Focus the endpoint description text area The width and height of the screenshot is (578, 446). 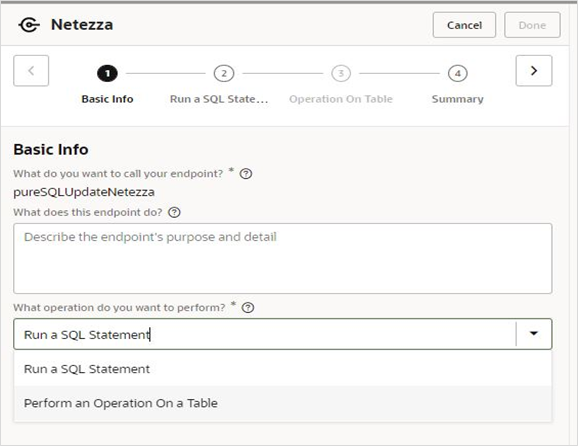coord(283,258)
